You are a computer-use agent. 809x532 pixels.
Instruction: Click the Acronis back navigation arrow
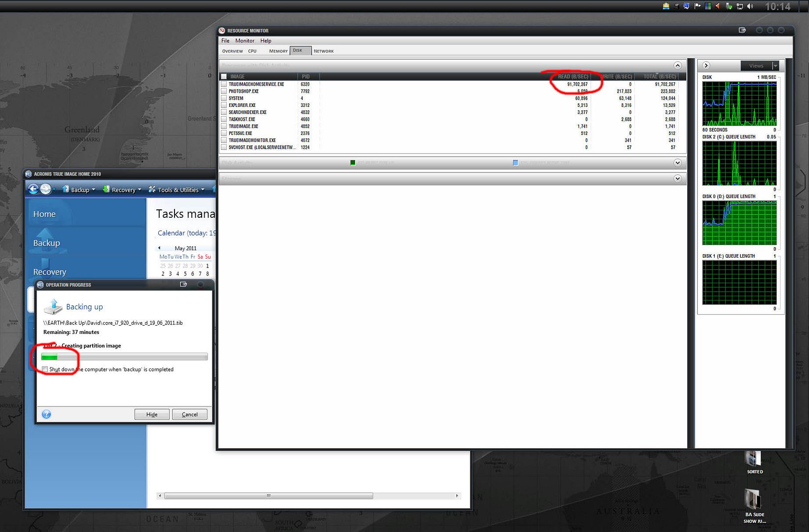coord(33,189)
